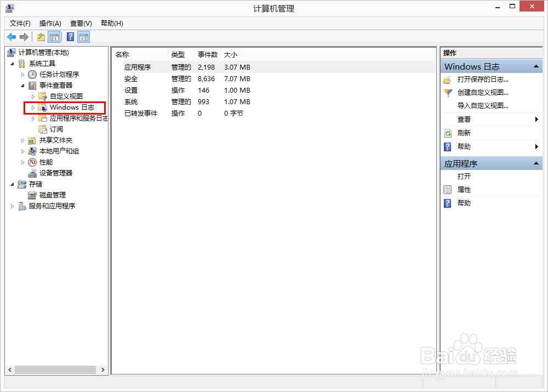This screenshot has width=548, height=392.
Task: Collapse the 应用程序 actions section
Action: 536,163
